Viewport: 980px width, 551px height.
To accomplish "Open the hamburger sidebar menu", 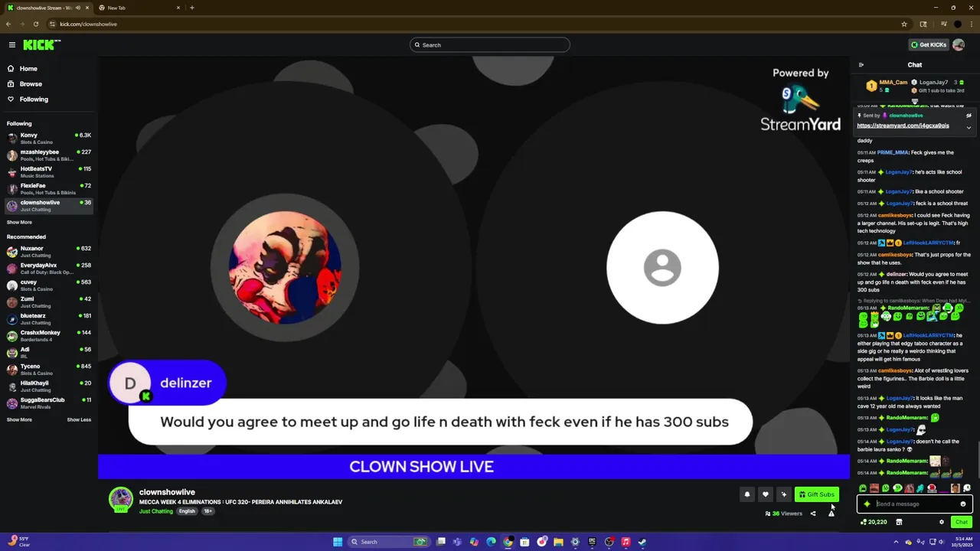I will click(11, 45).
